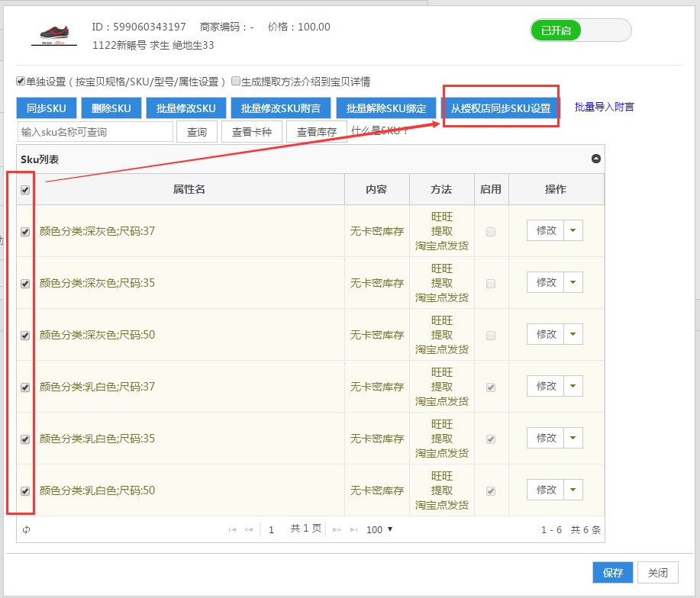Click the 查看库存 button

pyautogui.click(x=316, y=132)
